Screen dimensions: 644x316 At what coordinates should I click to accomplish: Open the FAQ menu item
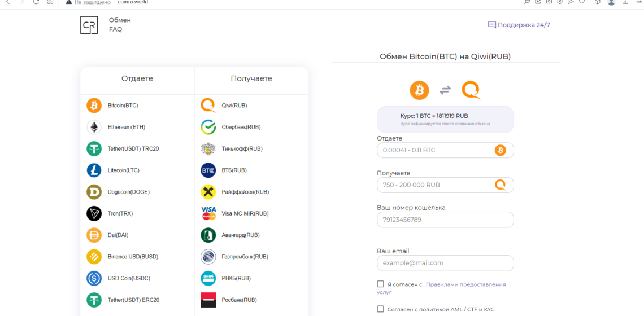pos(115,29)
